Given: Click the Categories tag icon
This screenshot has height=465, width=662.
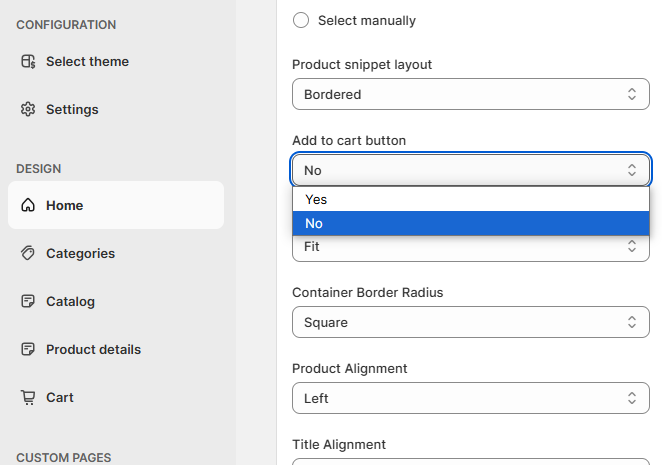Looking at the screenshot, I should pyautogui.click(x=28, y=253).
